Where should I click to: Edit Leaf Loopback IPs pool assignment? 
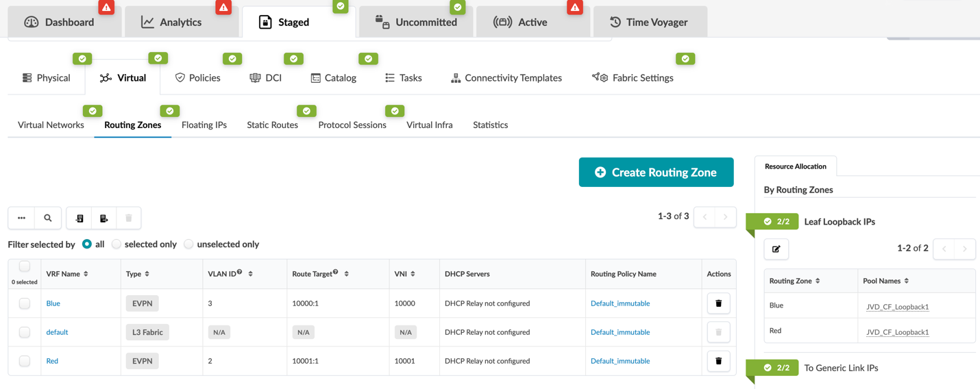(776, 249)
